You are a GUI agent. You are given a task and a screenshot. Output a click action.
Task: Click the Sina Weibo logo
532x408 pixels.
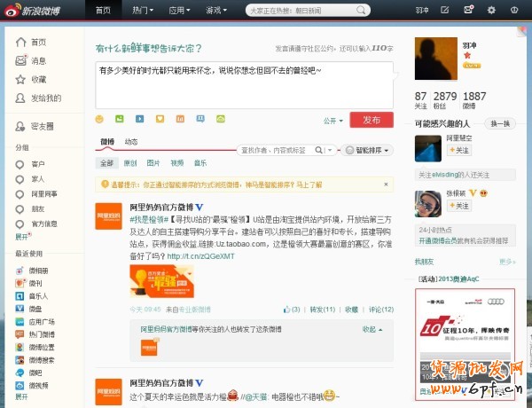(x=32, y=11)
